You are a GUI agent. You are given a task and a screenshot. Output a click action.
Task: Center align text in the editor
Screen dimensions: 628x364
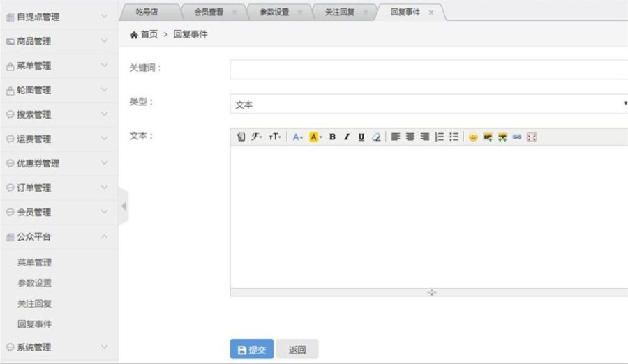pyautogui.click(x=410, y=137)
